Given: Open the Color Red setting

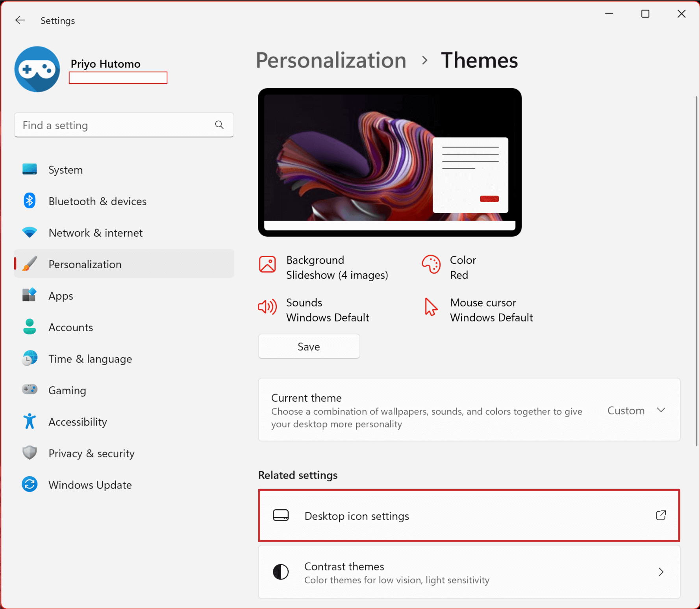Looking at the screenshot, I should (x=449, y=267).
